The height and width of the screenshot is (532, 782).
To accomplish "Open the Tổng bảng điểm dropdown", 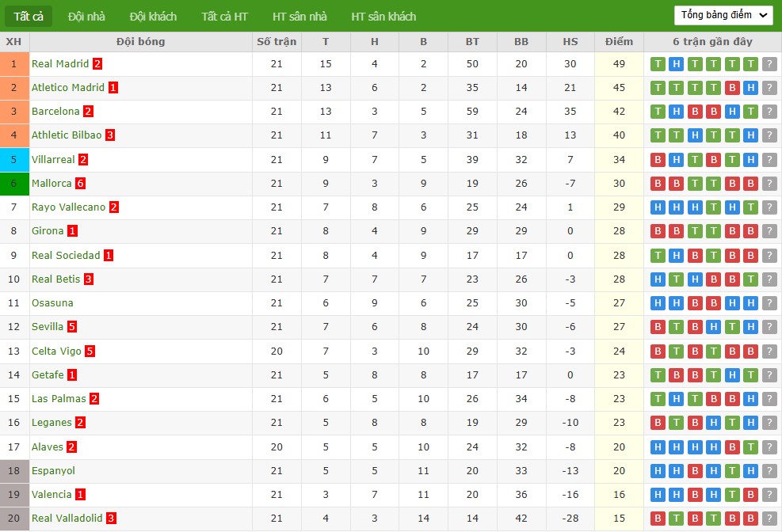I will point(723,15).
